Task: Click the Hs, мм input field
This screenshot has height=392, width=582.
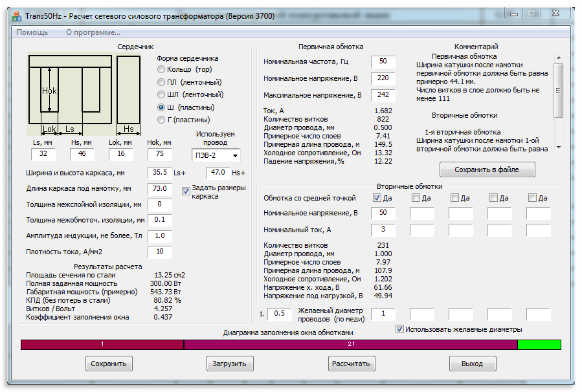Action: coord(82,154)
